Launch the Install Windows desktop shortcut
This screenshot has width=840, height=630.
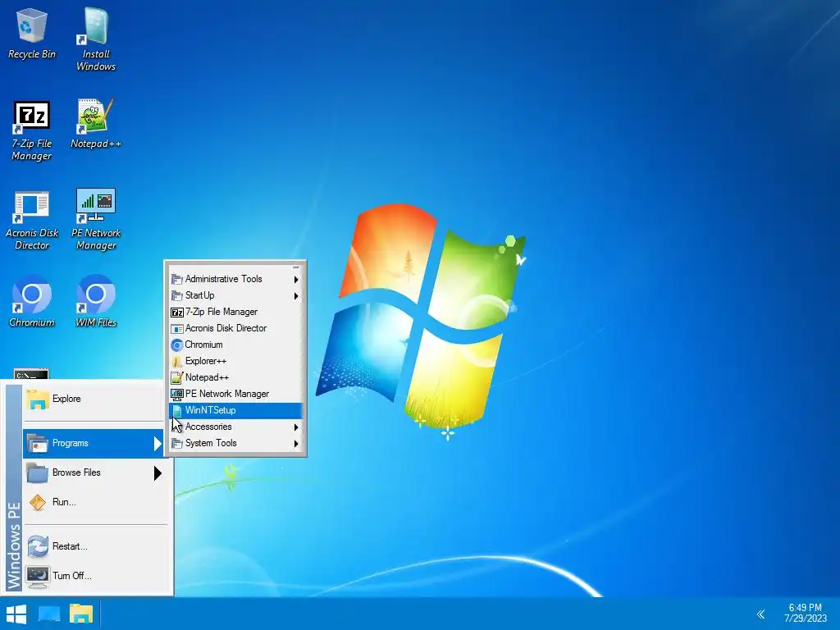[x=96, y=39]
